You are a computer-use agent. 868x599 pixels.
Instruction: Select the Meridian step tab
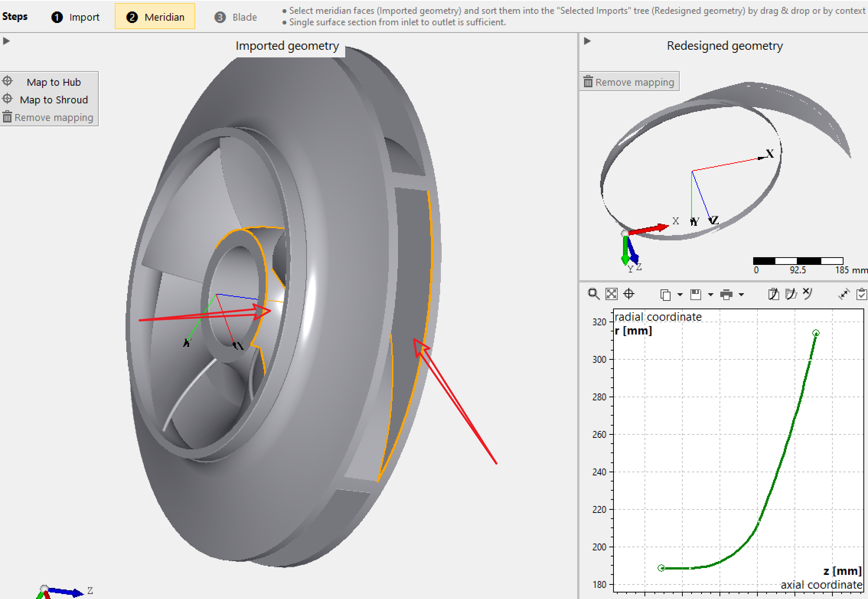[155, 16]
